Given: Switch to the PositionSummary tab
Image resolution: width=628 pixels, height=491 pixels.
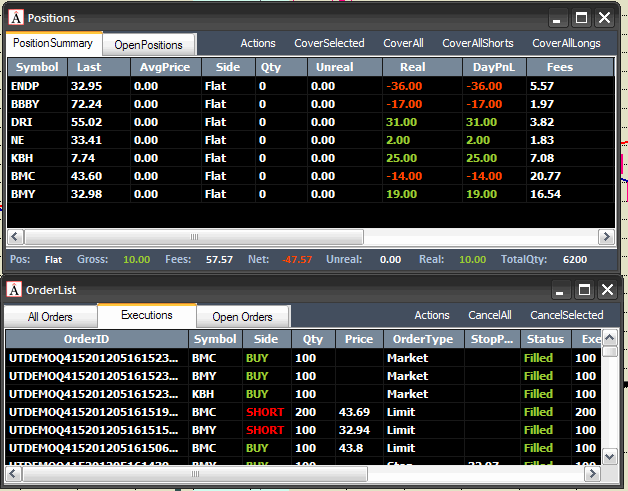Looking at the screenshot, I should 53,43.
